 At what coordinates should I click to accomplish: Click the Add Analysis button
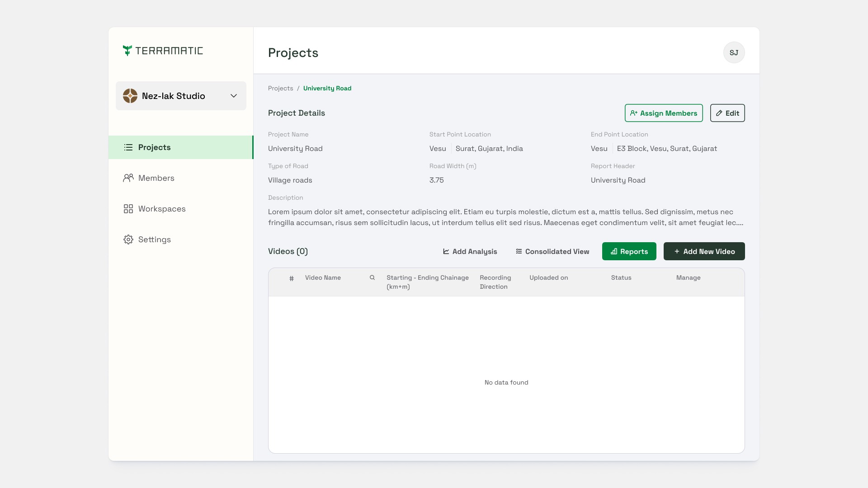pos(470,251)
